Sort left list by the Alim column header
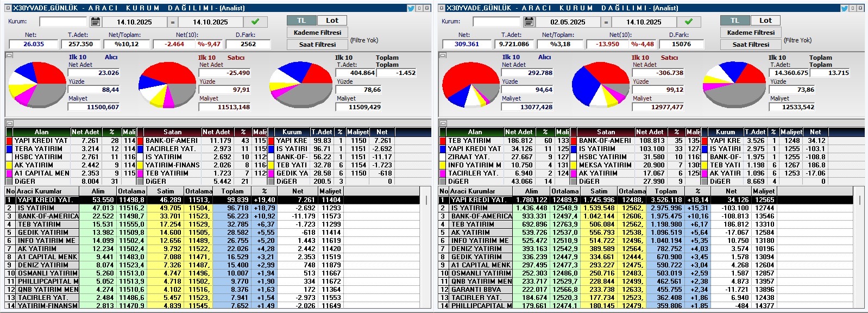Image resolution: width=868 pixels, height=313 pixels. click(x=98, y=191)
